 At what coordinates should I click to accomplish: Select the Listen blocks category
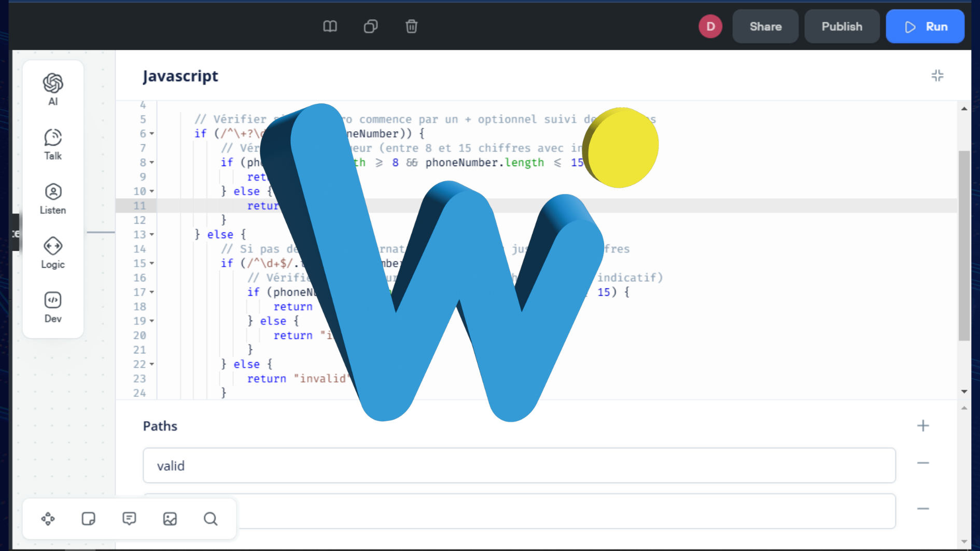click(x=53, y=199)
